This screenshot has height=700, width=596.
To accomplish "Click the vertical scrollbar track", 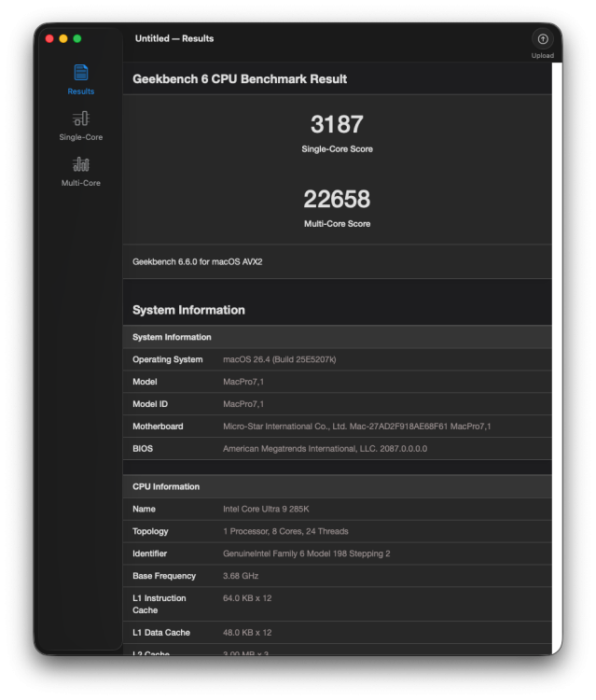I will tap(557, 357).
